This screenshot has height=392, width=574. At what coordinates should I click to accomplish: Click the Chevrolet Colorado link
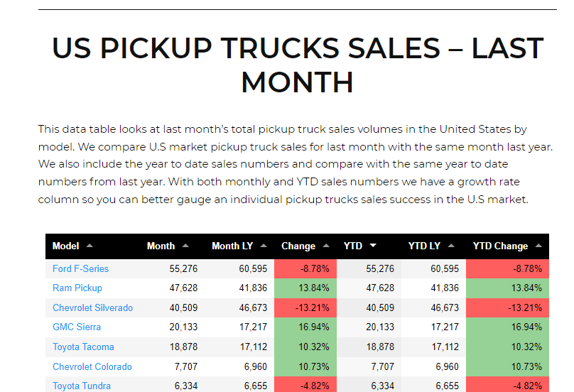[x=92, y=366]
